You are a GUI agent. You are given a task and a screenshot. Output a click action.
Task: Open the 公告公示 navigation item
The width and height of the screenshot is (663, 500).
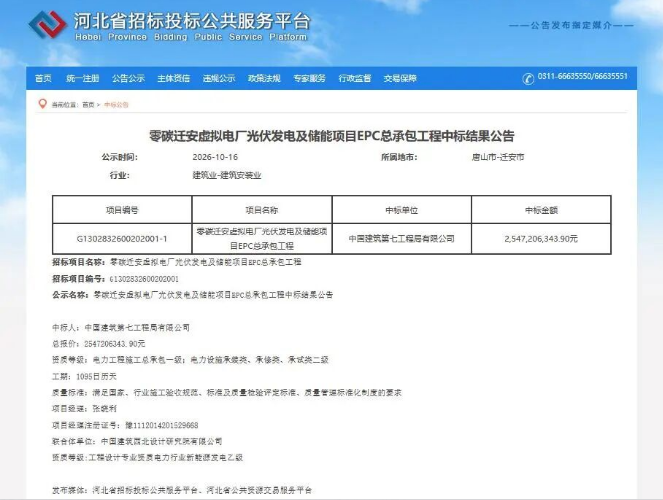[128, 78]
